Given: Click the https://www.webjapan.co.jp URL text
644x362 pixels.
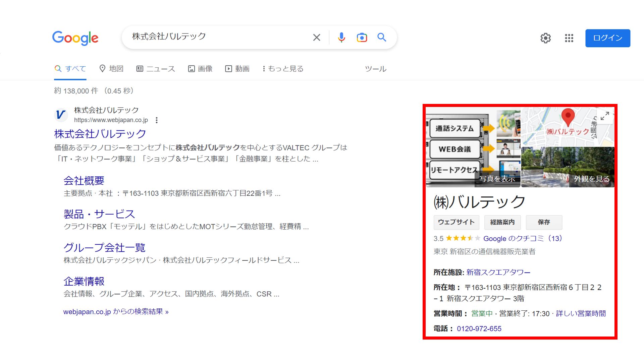Looking at the screenshot, I should coord(111,120).
